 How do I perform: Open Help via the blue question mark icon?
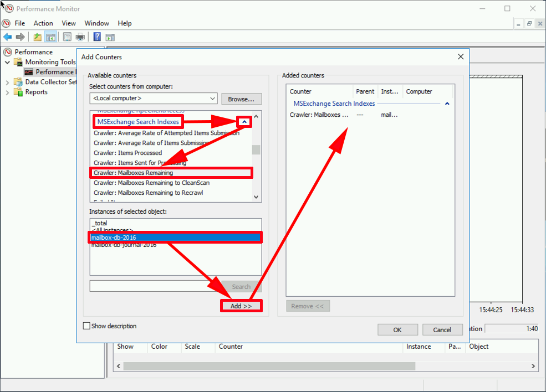97,37
